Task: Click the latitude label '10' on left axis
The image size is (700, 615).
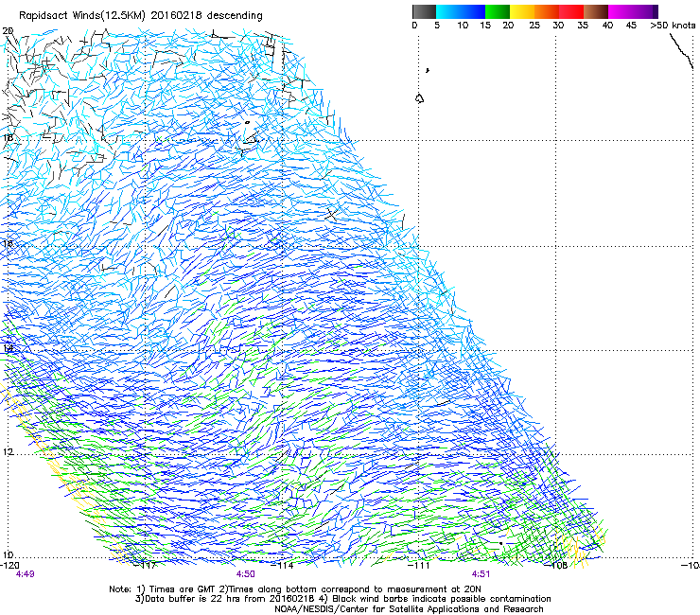Action: (x=8, y=555)
